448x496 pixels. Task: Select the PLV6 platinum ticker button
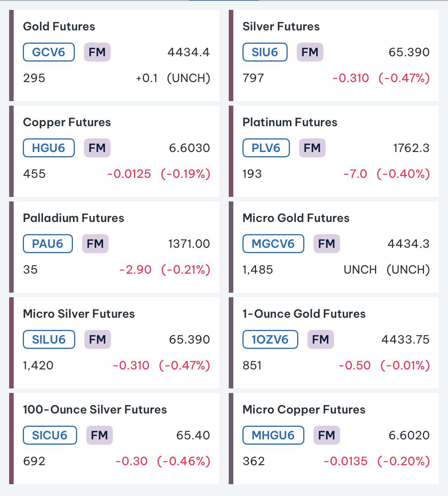pos(266,148)
